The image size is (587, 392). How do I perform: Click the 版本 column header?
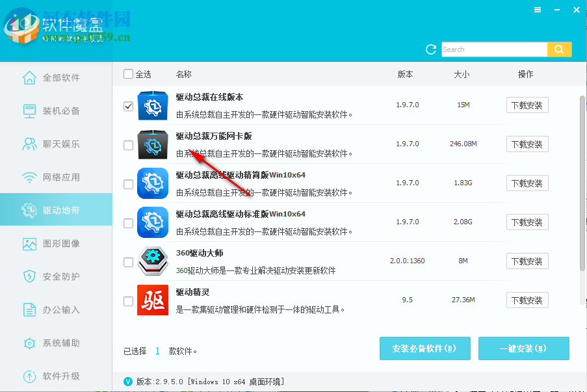point(405,74)
